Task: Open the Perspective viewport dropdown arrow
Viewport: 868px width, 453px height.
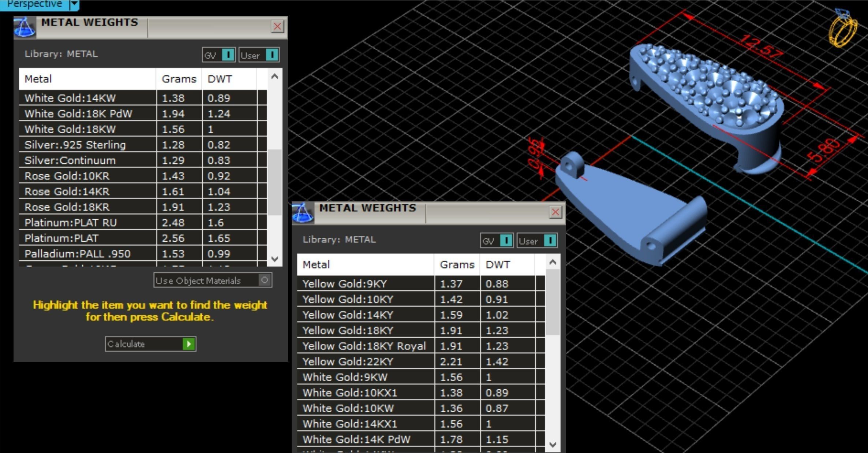Action: 74,4
